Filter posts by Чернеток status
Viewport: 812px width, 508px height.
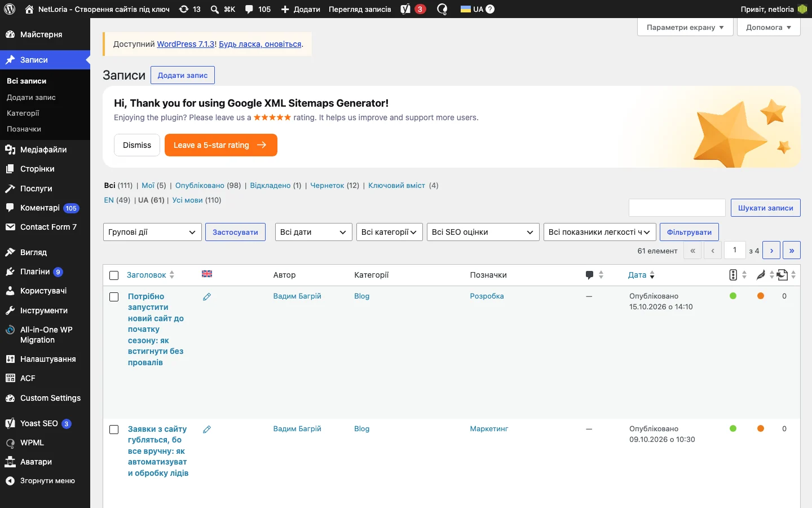coord(327,185)
